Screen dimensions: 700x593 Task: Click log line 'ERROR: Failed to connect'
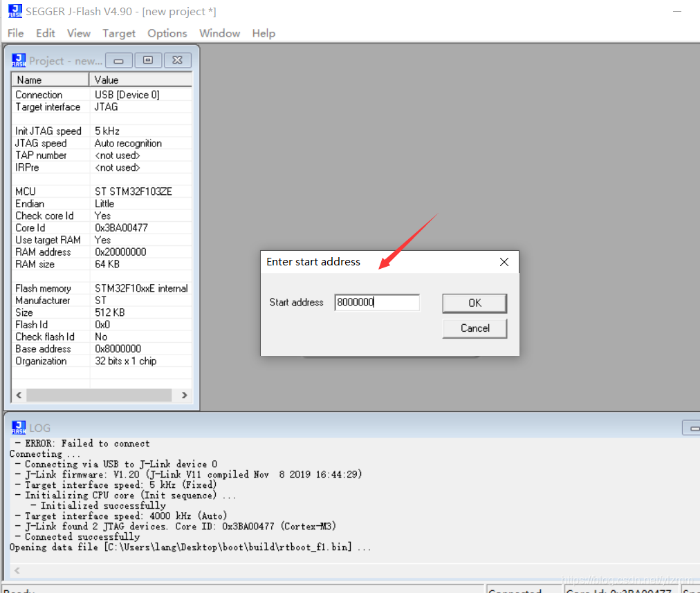pyautogui.click(x=82, y=444)
